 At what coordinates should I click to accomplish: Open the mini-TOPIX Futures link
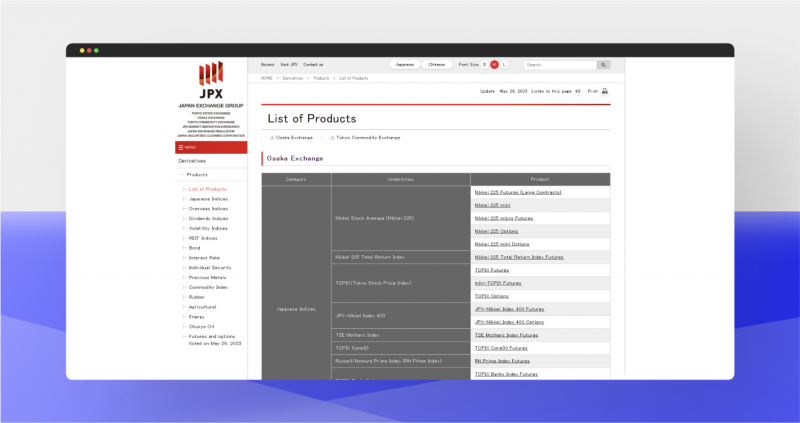click(498, 283)
